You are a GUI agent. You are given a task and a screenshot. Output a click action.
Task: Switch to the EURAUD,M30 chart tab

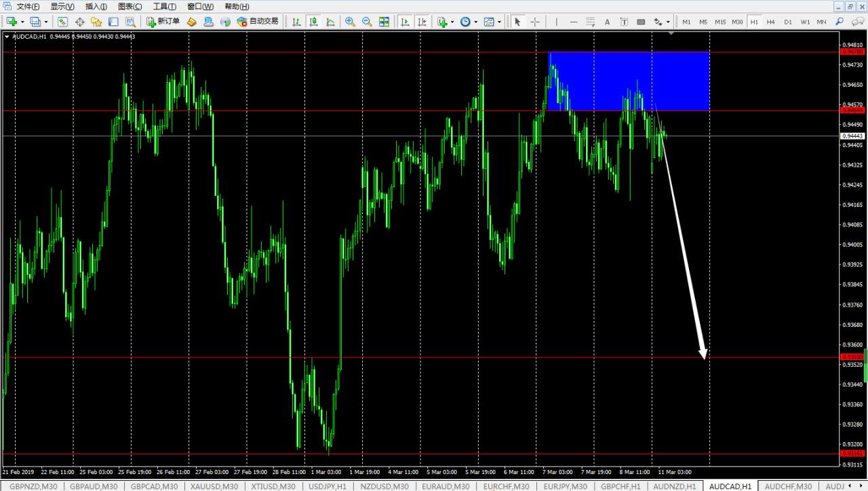pos(446,486)
